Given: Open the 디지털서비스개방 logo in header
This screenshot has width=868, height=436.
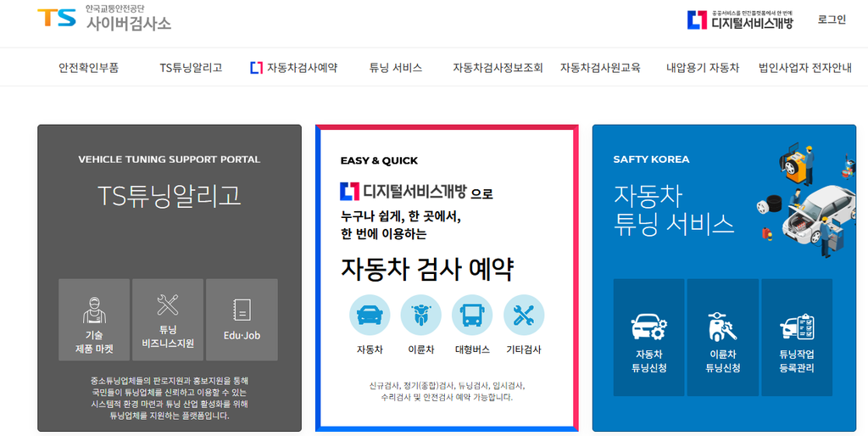Looking at the screenshot, I should click(740, 20).
